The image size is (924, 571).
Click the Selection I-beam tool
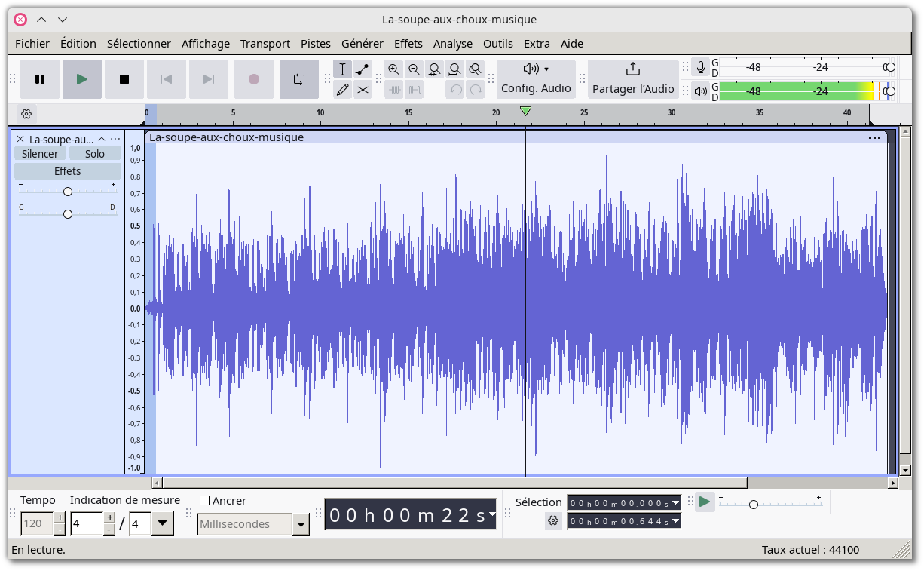343,69
